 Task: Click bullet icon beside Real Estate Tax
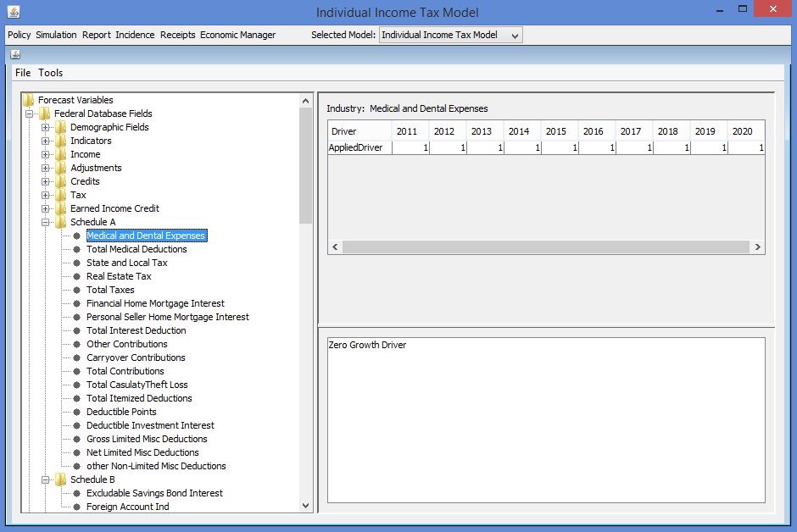pyautogui.click(x=77, y=276)
